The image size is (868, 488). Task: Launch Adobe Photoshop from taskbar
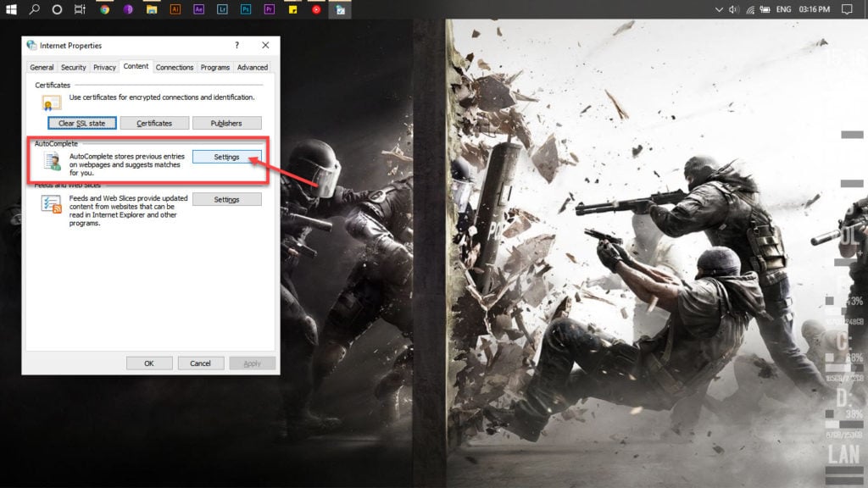click(x=246, y=9)
